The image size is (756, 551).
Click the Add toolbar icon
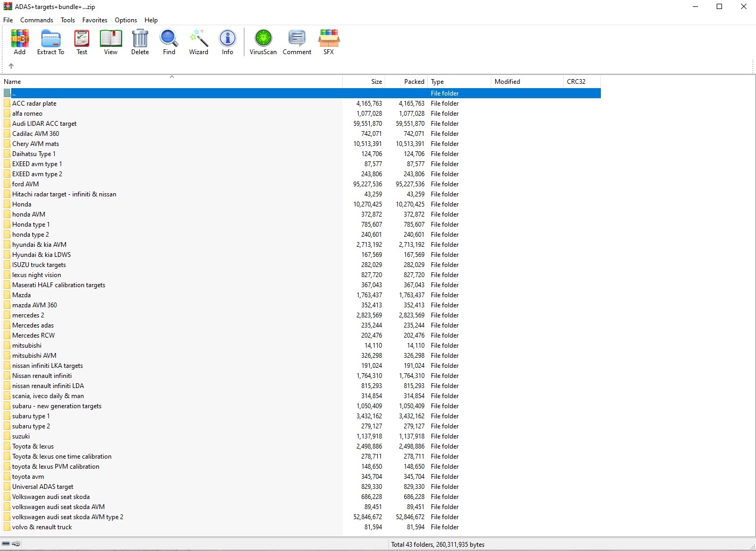[20, 42]
